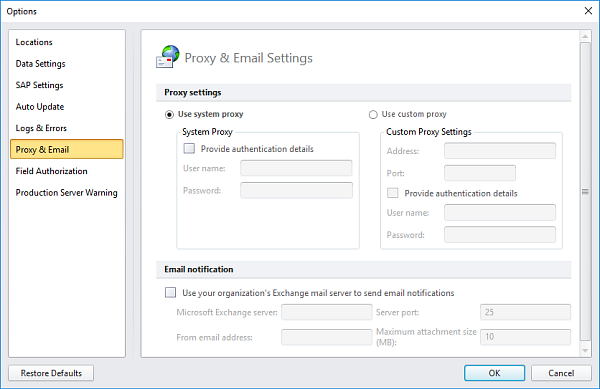Select the Use custom proxy radio button
Screen dimensions: 600x389
[373, 114]
